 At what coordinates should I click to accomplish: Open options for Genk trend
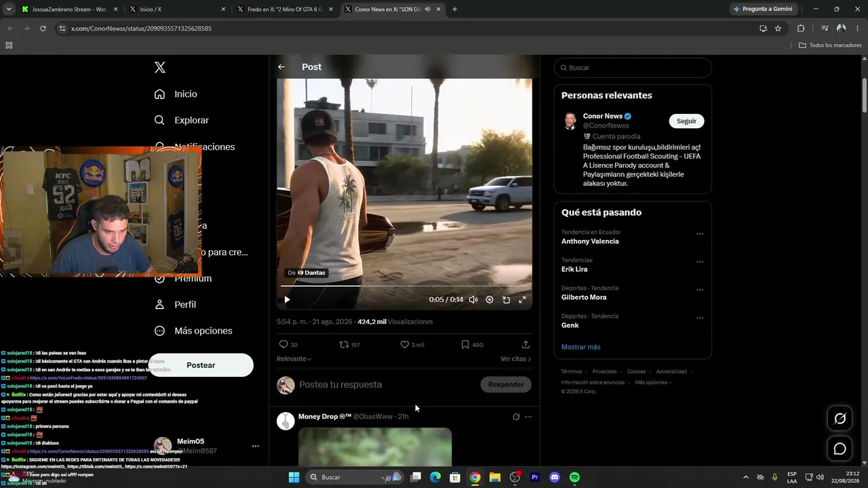click(x=700, y=318)
